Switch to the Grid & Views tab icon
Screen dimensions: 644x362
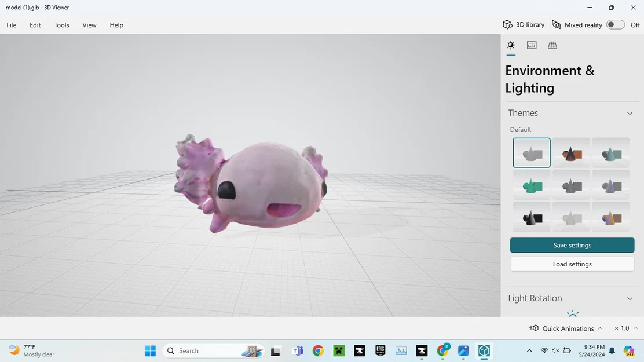coord(552,45)
